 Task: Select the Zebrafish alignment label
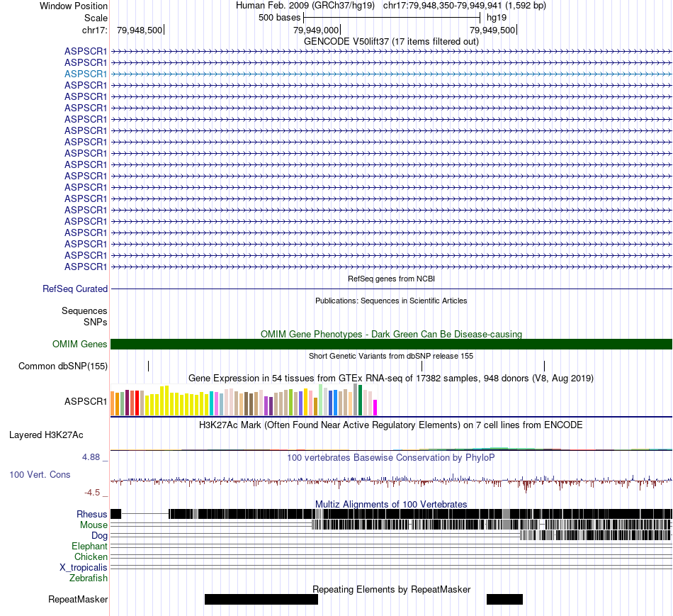point(89,578)
